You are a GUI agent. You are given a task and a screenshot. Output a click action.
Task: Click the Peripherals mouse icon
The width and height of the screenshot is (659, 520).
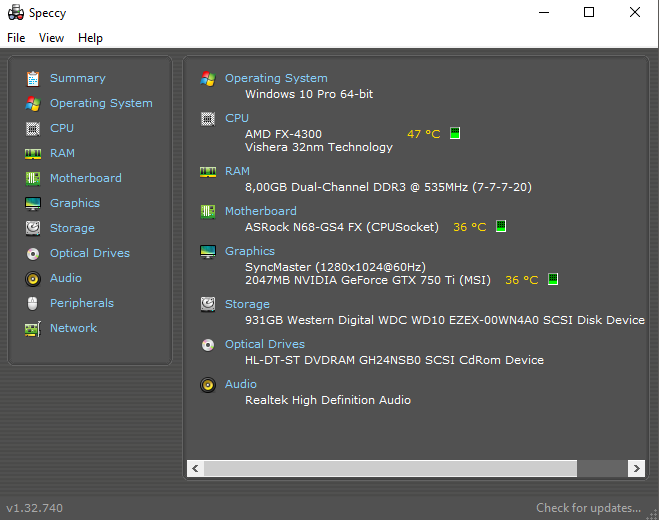tap(32, 303)
